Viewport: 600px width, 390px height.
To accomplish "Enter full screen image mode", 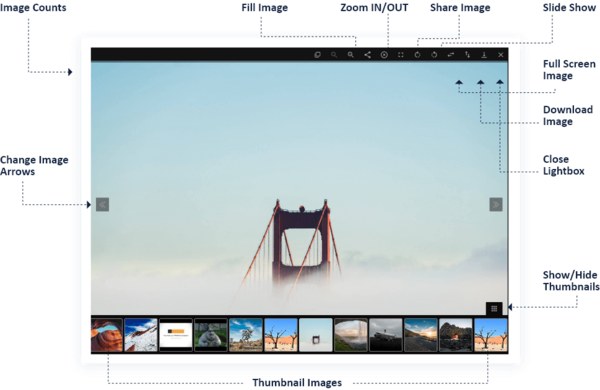I will [x=401, y=55].
